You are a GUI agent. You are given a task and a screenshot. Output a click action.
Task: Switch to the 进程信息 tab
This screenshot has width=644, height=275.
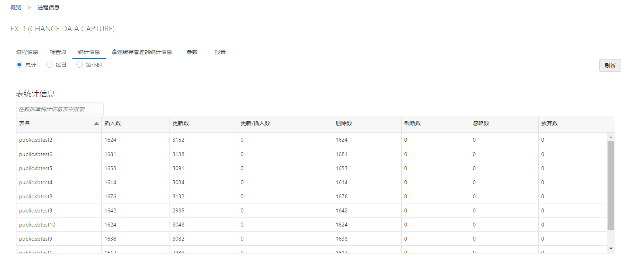click(x=27, y=52)
